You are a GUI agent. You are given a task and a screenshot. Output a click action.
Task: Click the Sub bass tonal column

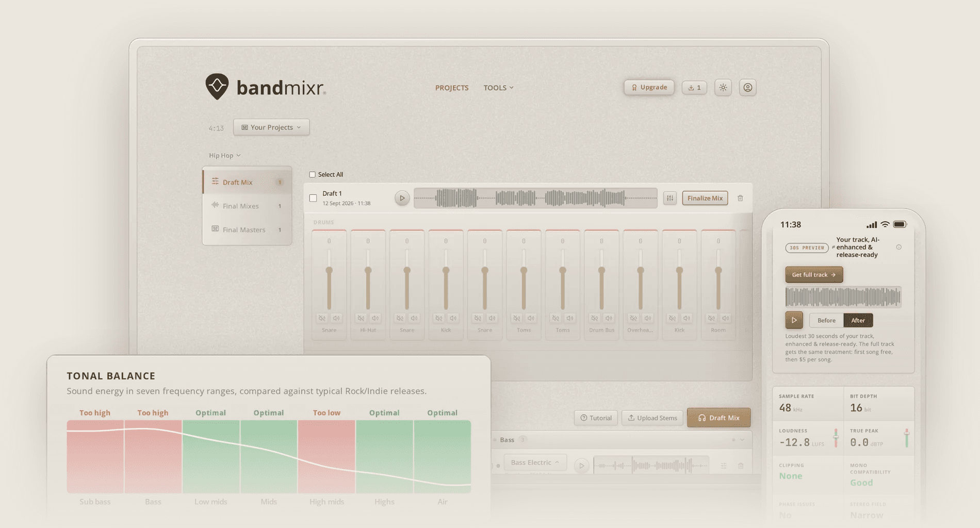click(x=95, y=456)
